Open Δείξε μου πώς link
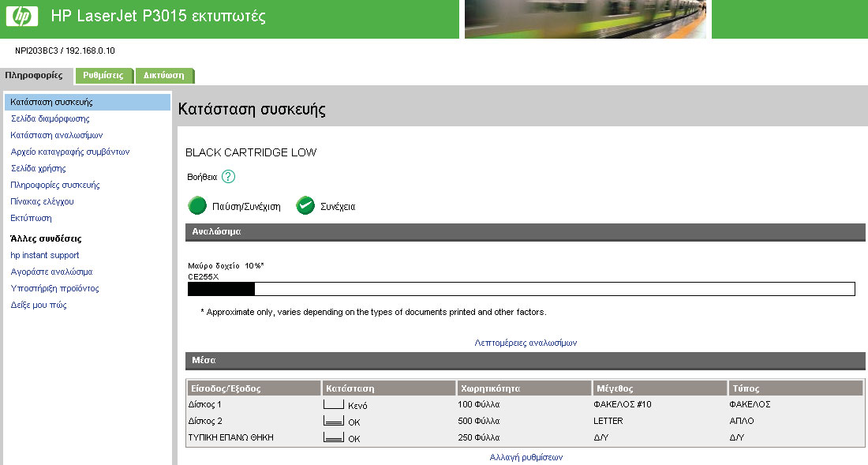 pyautogui.click(x=39, y=305)
